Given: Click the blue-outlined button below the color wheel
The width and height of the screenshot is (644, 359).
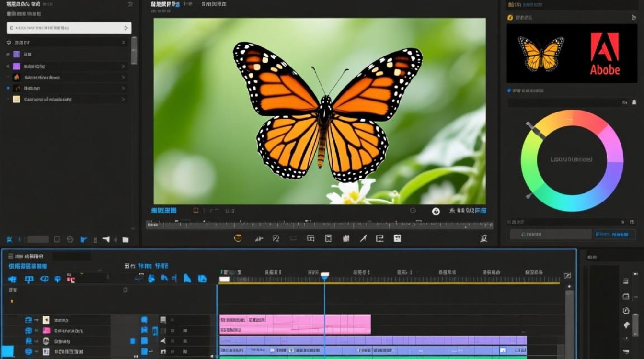Looking at the screenshot, I should coord(611,234).
